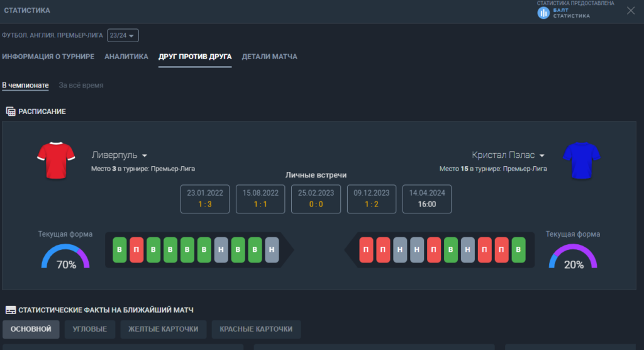Open the 15.08.2022 match with score 1:1
644x350 pixels.
(x=260, y=199)
